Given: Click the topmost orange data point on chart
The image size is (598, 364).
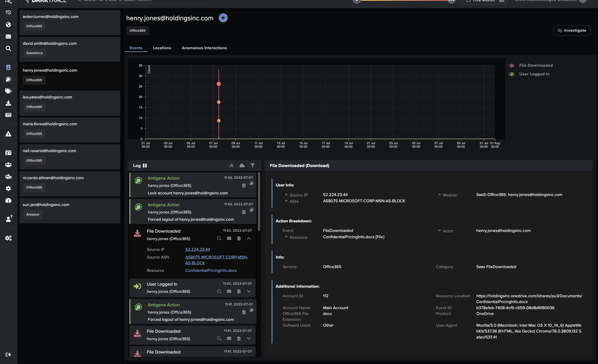Looking at the screenshot, I should click(x=219, y=84).
